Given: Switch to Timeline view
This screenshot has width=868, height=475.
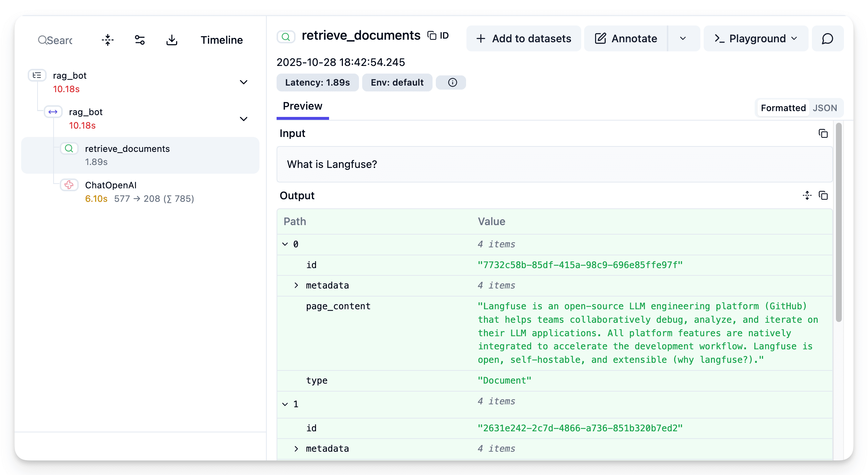Looking at the screenshot, I should tap(222, 40).
